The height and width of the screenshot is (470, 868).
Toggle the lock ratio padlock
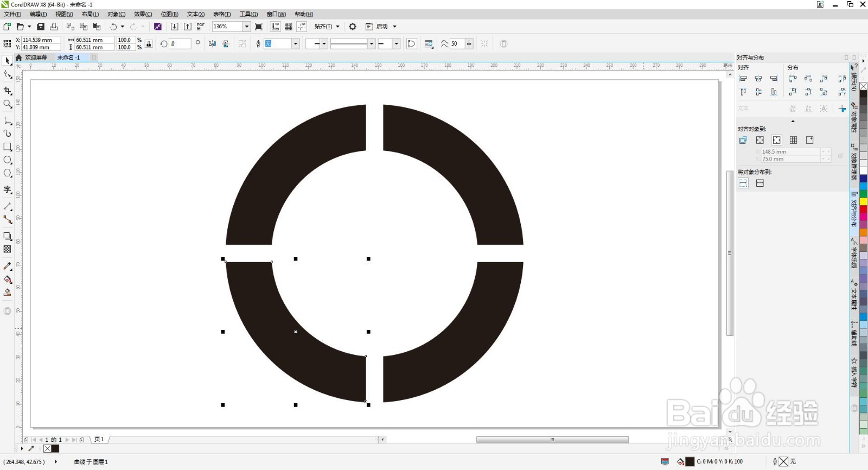click(x=149, y=44)
